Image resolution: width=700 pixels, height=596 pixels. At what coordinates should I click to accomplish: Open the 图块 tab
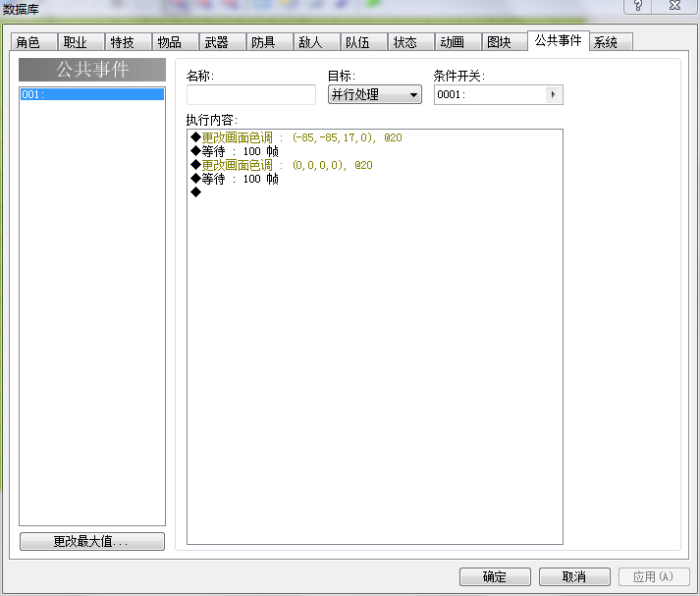point(505,42)
